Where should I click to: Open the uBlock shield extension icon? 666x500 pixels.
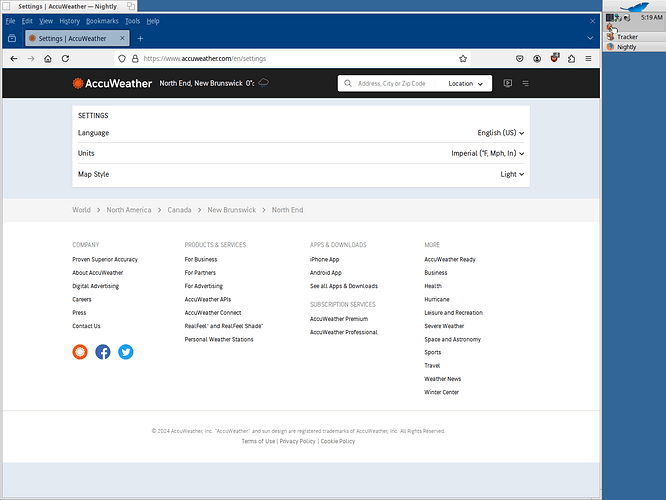click(x=554, y=58)
